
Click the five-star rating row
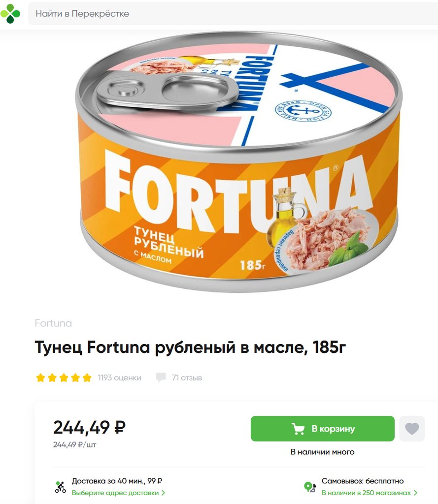click(x=64, y=378)
